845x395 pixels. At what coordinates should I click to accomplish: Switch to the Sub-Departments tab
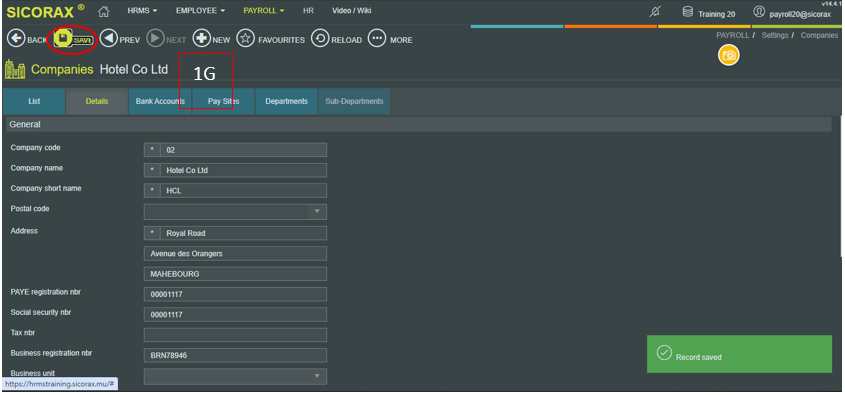click(x=354, y=101)
